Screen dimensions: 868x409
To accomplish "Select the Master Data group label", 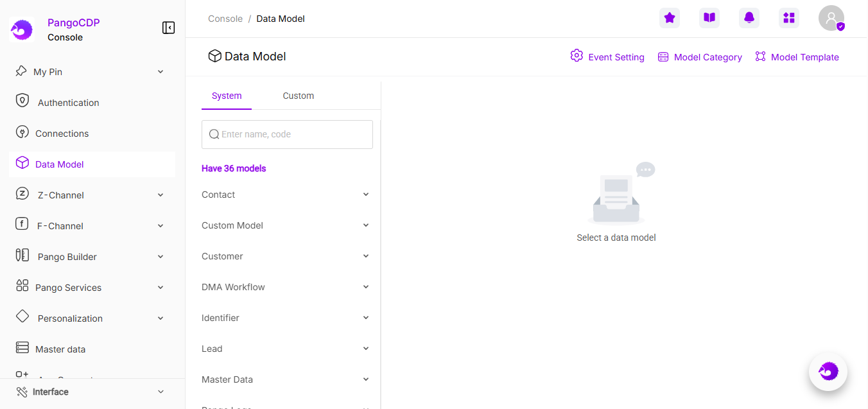I will click(x=227, y=379).
